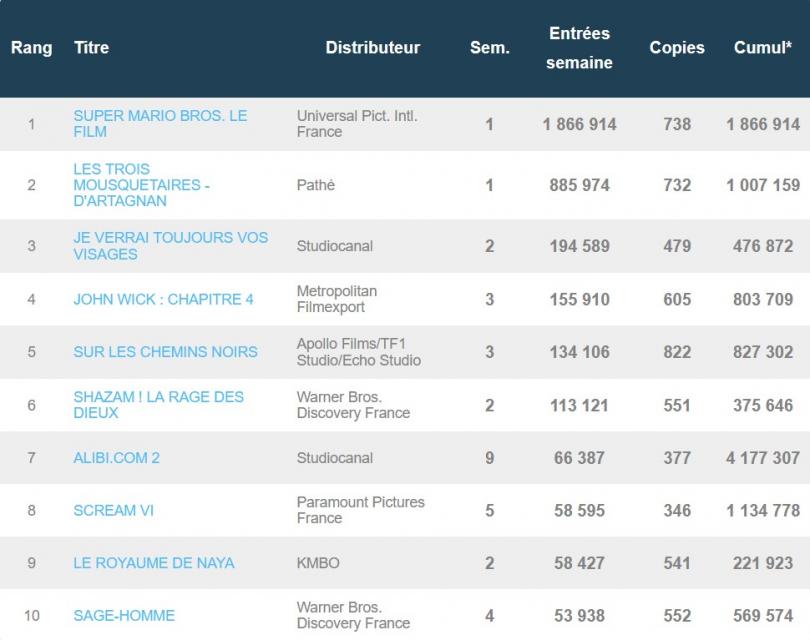Select weekly entries value 155 910

(580, 299)
